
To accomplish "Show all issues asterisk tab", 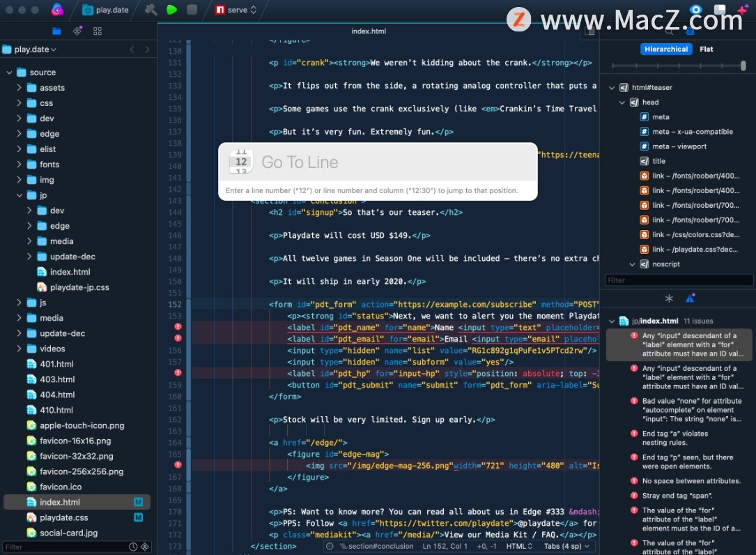I will pos(669,298).
